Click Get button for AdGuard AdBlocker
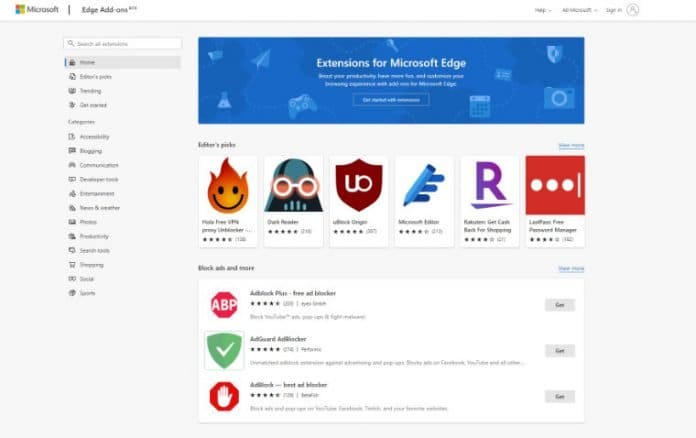696x438 pixels. (x=559, y=351)
